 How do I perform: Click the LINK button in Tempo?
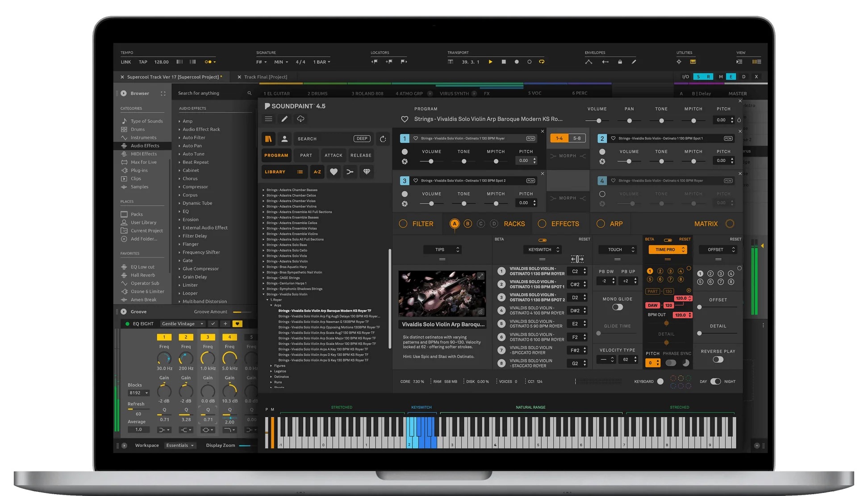[x=126, y=62]
